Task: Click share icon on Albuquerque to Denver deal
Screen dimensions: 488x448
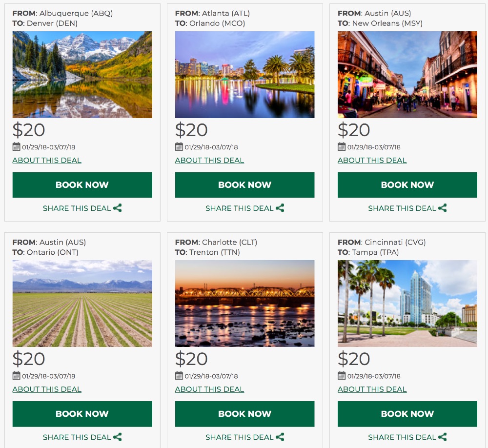Action: coord(118,208)
